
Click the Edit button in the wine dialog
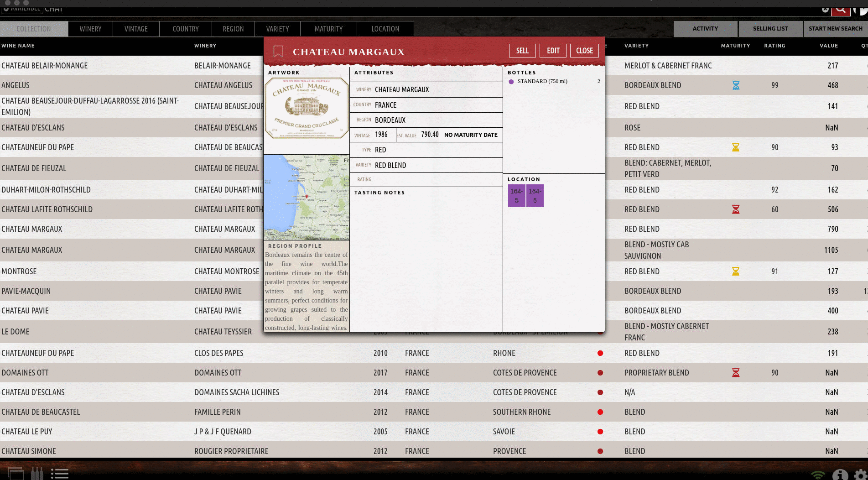553,51
